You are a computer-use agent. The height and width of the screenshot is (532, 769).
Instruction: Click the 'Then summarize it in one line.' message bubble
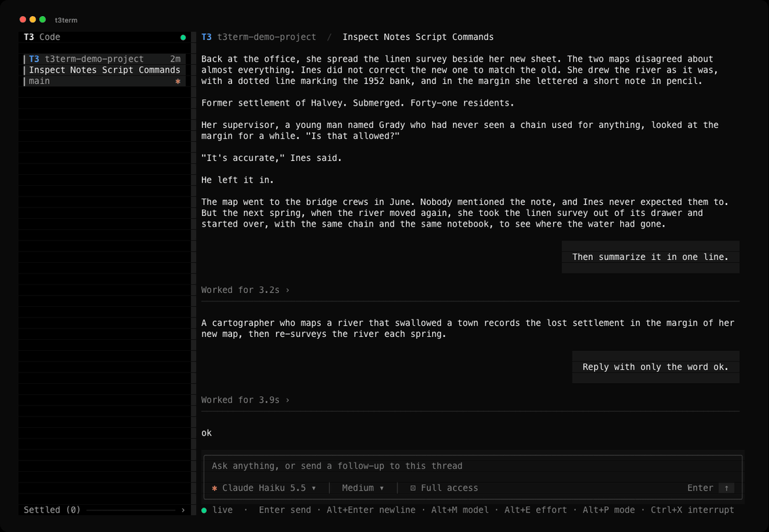[x=650, y=257]
